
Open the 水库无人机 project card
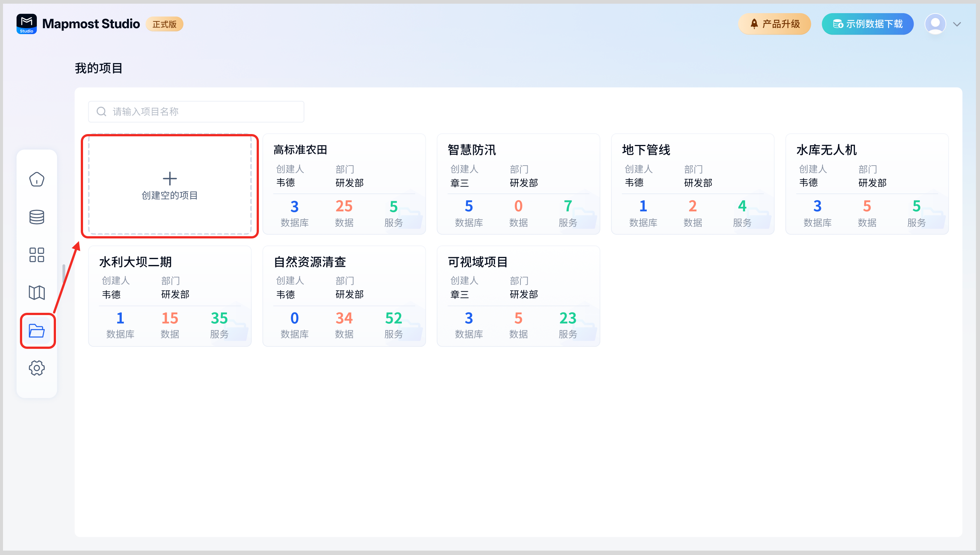867,184
